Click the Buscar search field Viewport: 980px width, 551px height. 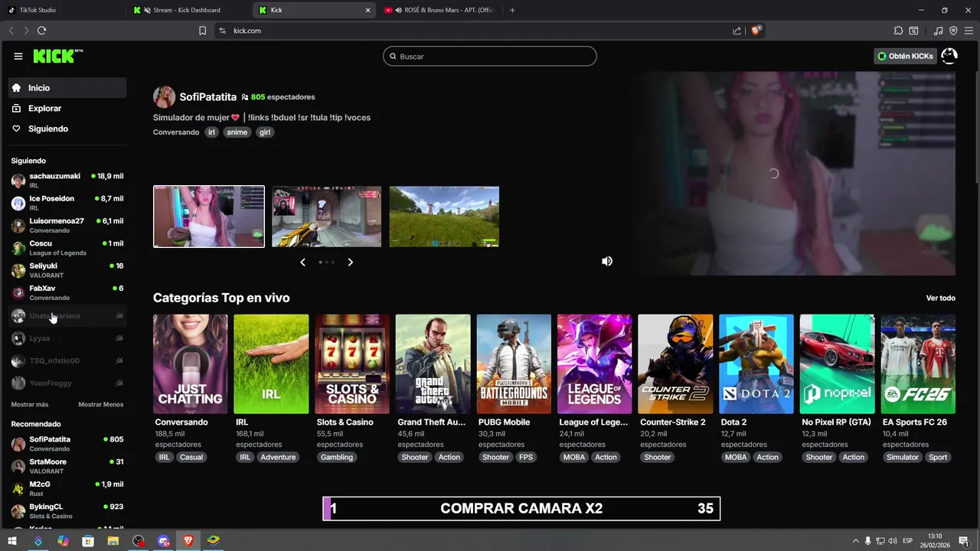click(490, 56)
